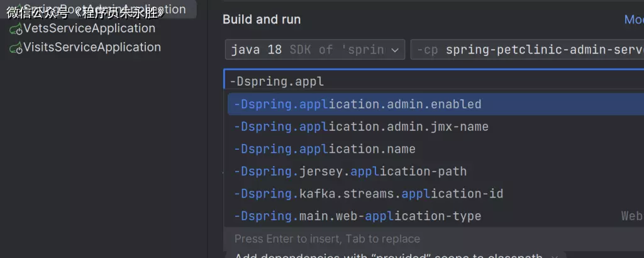Click the 'Add dependencies with provided scope' tag
Screen dimensions: 644x258
pyautogui.click(x=390, y=255)
